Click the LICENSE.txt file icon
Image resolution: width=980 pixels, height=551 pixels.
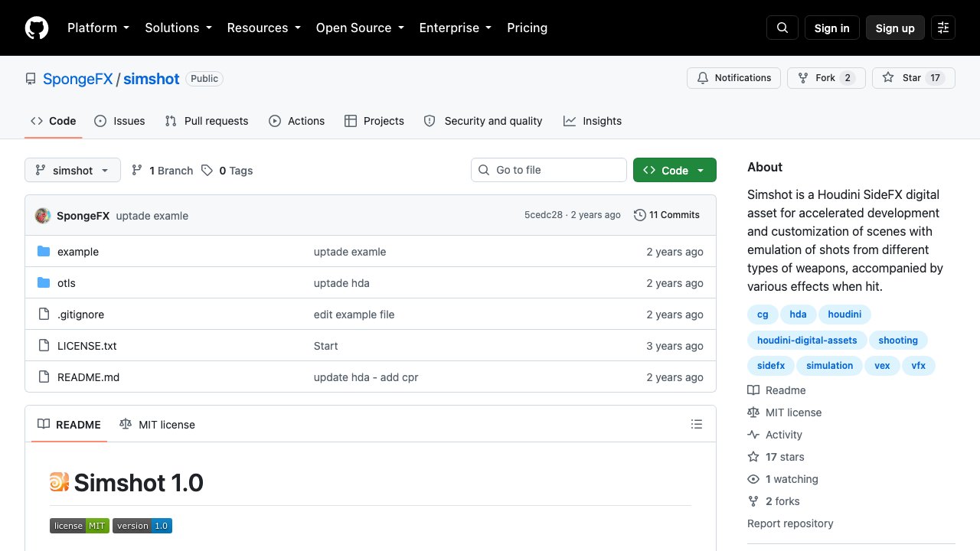click(44, 346)
